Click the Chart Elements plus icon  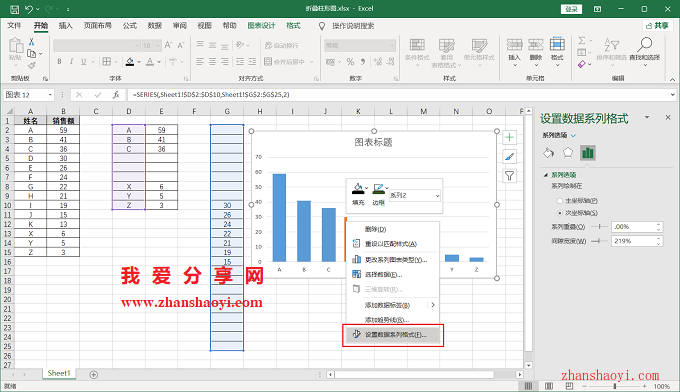click(x=510, y=137)
